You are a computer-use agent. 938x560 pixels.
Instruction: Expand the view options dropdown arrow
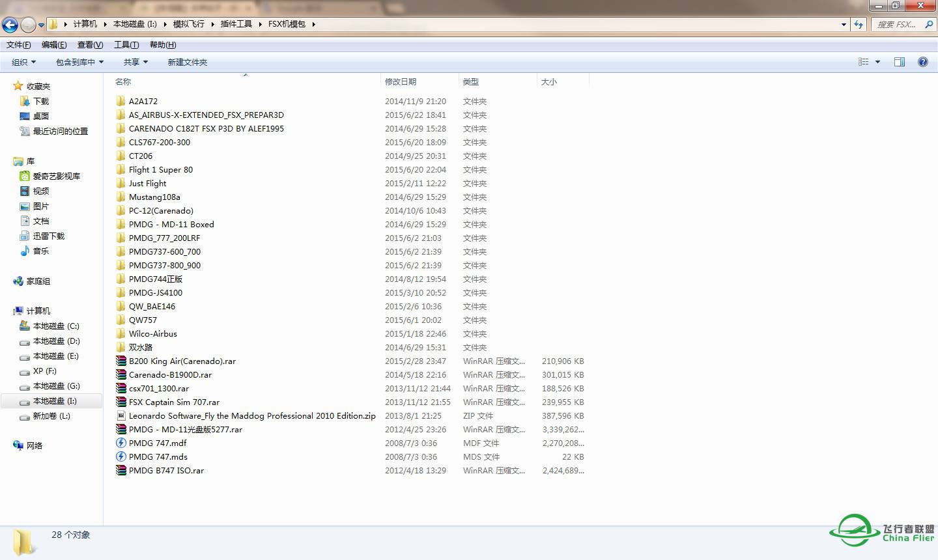[x=877, y=62]
